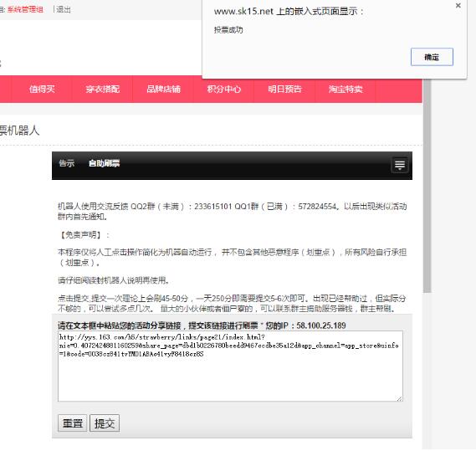
Task: Open 系统管理组 user group link
Action: (x=25, y=10)
